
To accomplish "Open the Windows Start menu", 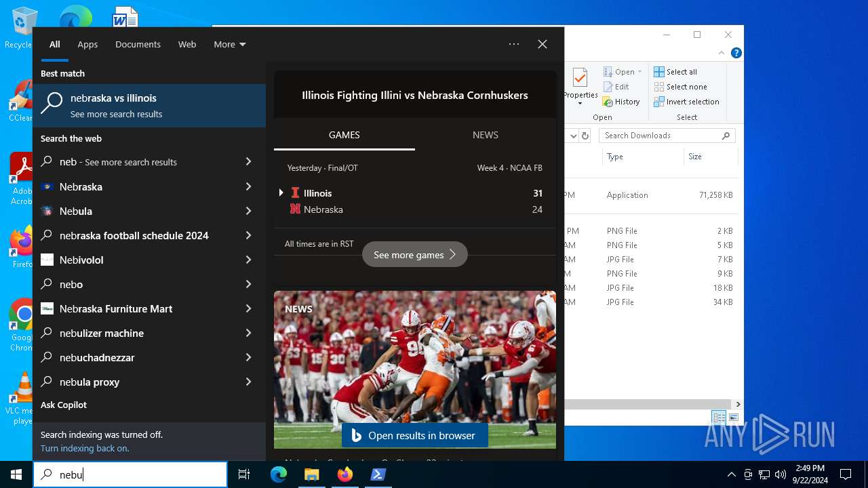I will tap(16, 474).
